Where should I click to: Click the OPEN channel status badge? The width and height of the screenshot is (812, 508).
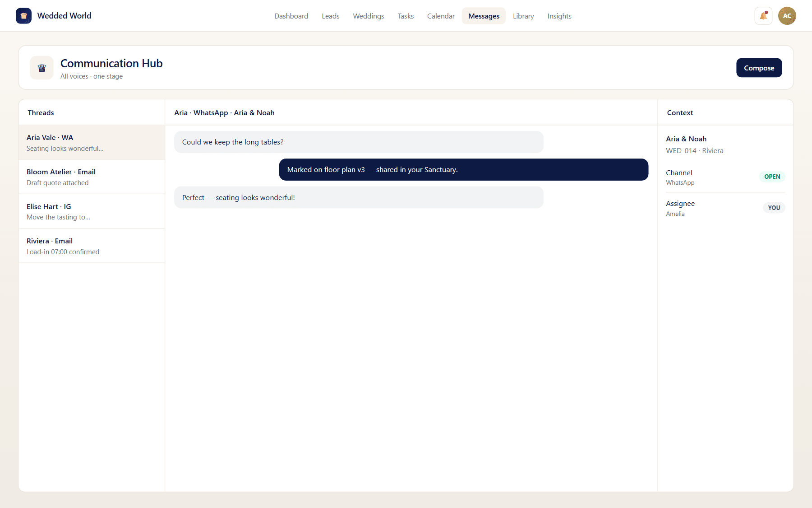coord(772,177)
